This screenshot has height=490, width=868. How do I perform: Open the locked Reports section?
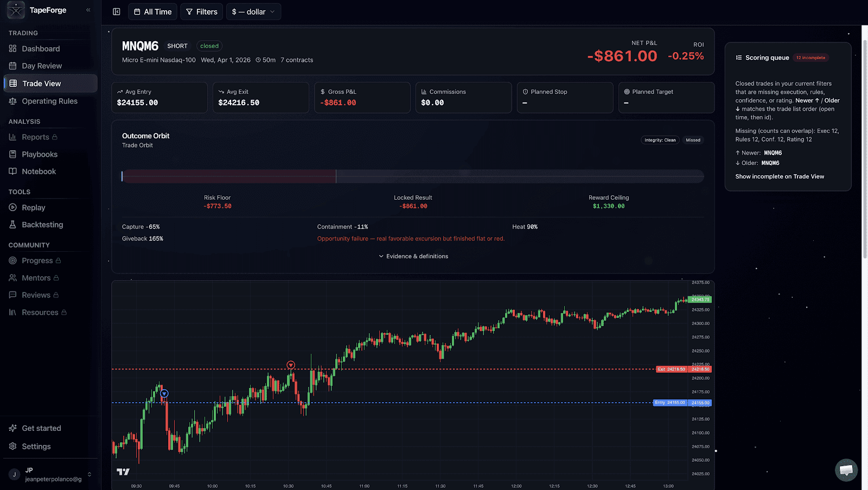(x=50, y=137)
